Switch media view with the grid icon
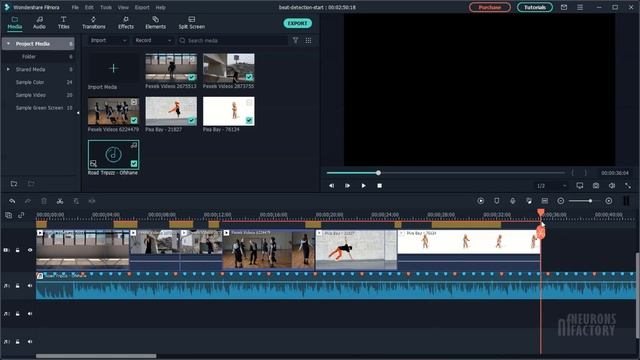The height and width of the screenshot is (360, 640). tap(309, 40)
